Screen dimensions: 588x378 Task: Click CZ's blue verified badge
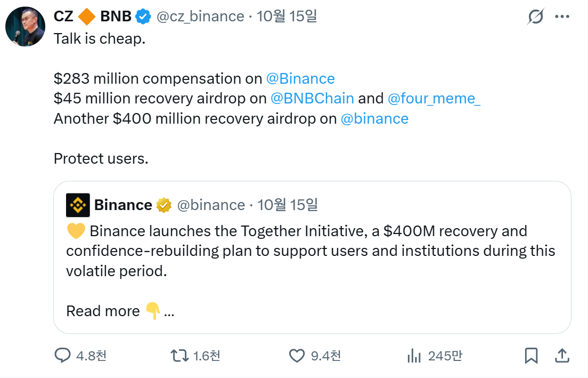click(x=143, y=17)
